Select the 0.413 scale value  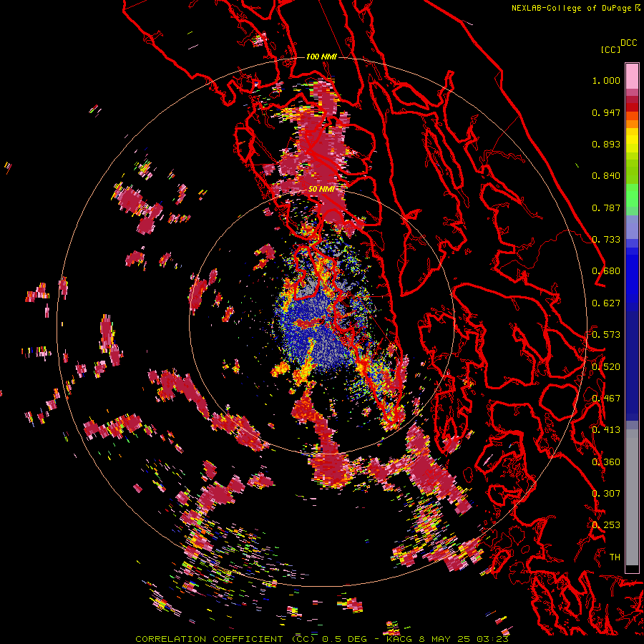coord(606,430)
